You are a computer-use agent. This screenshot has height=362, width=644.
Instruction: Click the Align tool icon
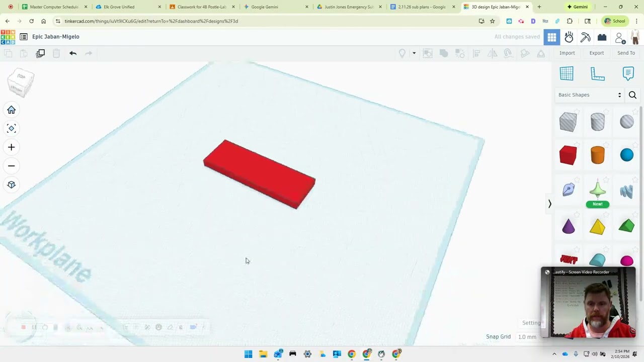pyautogui.click(x=476, y=53)
